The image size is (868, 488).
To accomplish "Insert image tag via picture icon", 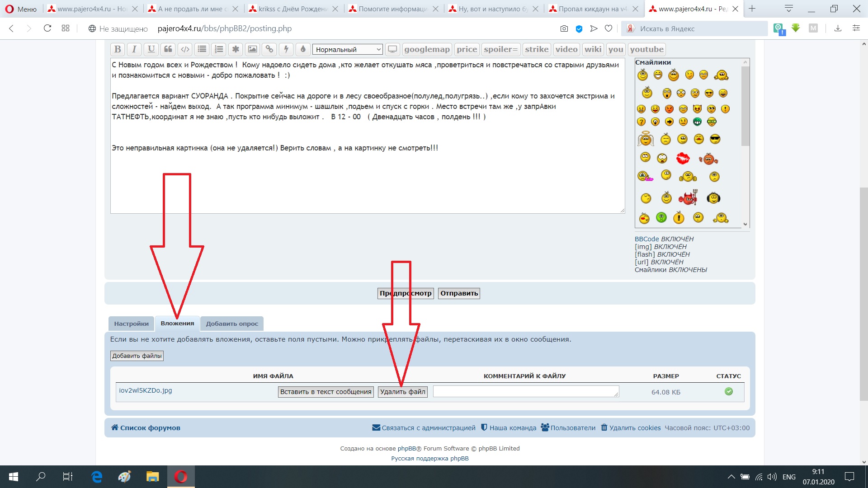I will pos(252,49).
